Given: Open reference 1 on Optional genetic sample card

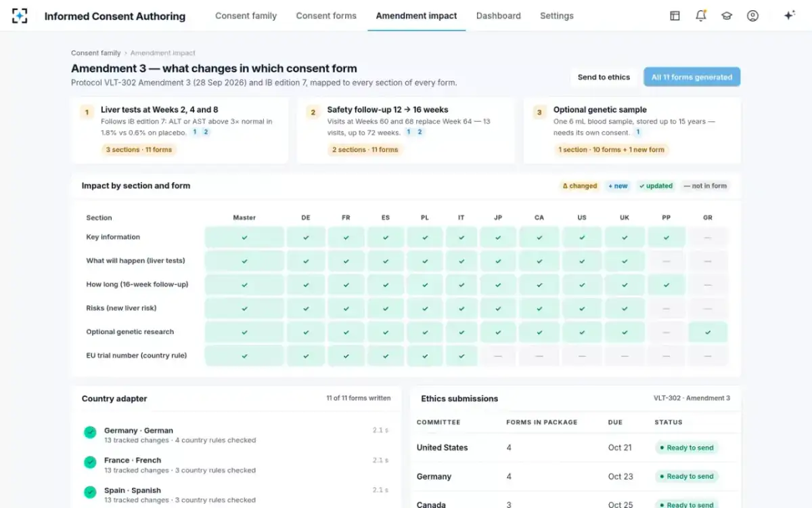Looking at the screenshot, I should click(637, 132).
